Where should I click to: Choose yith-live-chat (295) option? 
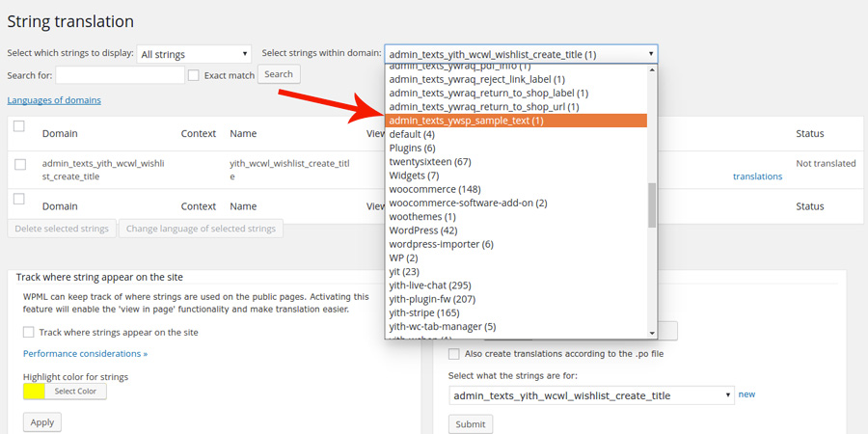[516, 285]
